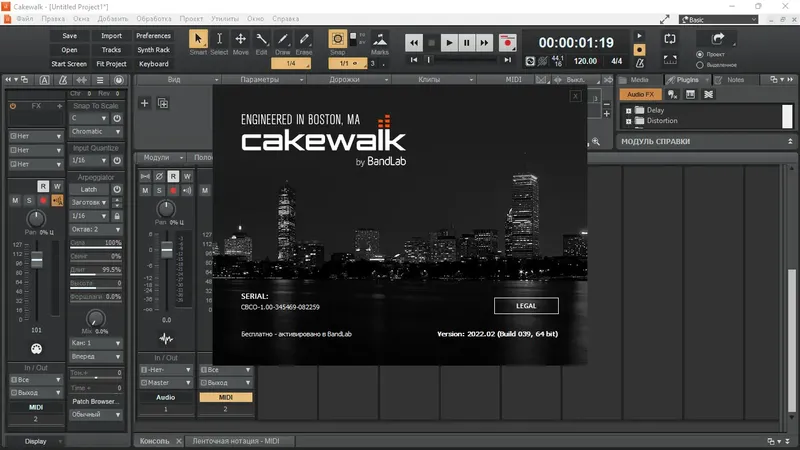Screen dimensions: 800x450
Task: Open the Правка menu
Action: point(53,19)
